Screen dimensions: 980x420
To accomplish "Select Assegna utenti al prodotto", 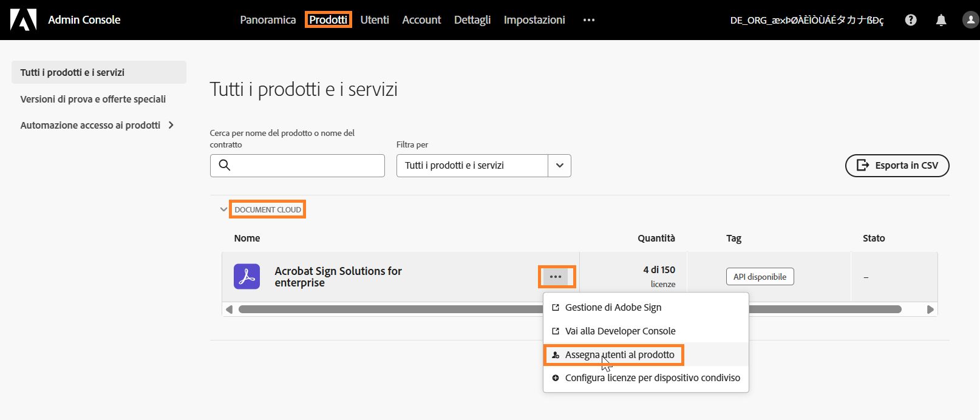I will pyautogui.click(x=646, y=355).
